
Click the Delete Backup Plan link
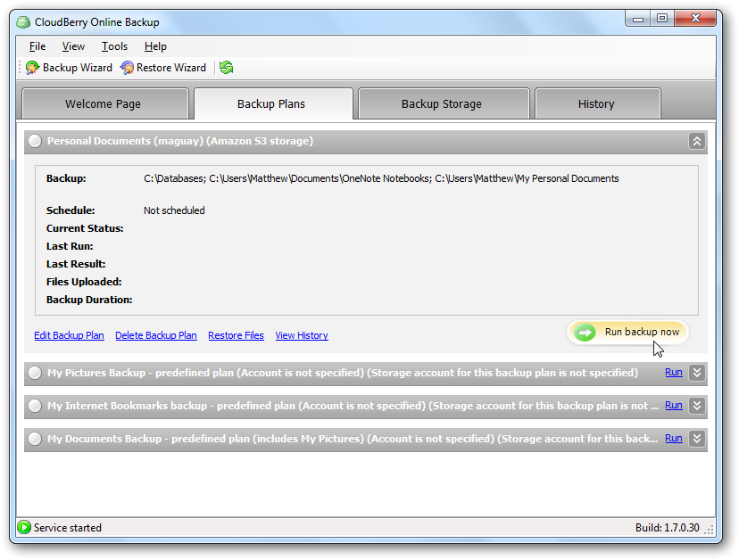click(156, 335)
